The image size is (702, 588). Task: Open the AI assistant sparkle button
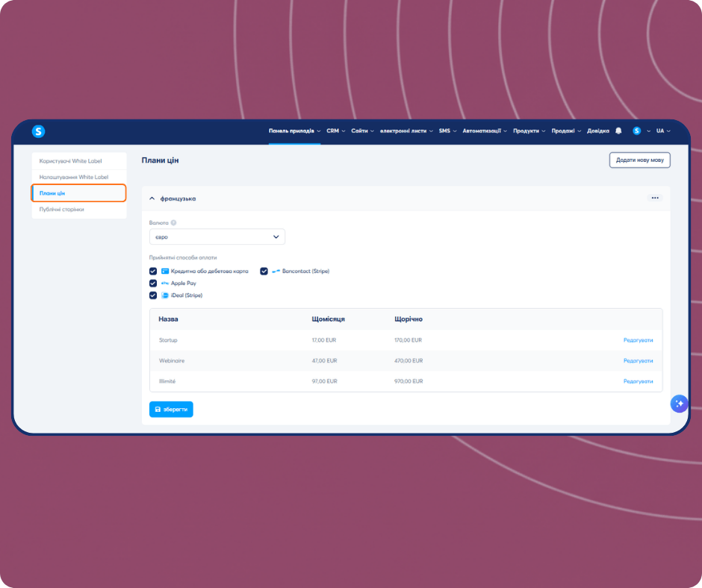click(679, 404)
